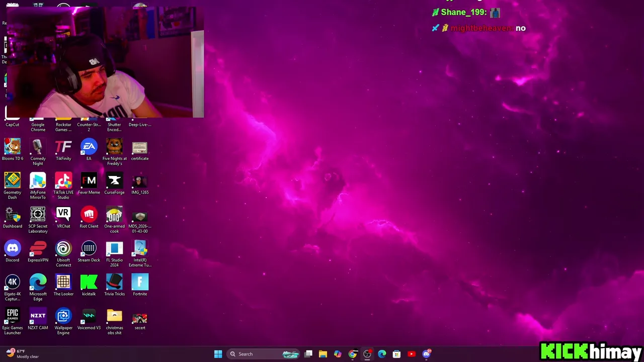Image resolution: width=644 pixels, height=362 pixels.
Task: Open the weather widget showing Mostly clear
Action: (x=23, y=354)
